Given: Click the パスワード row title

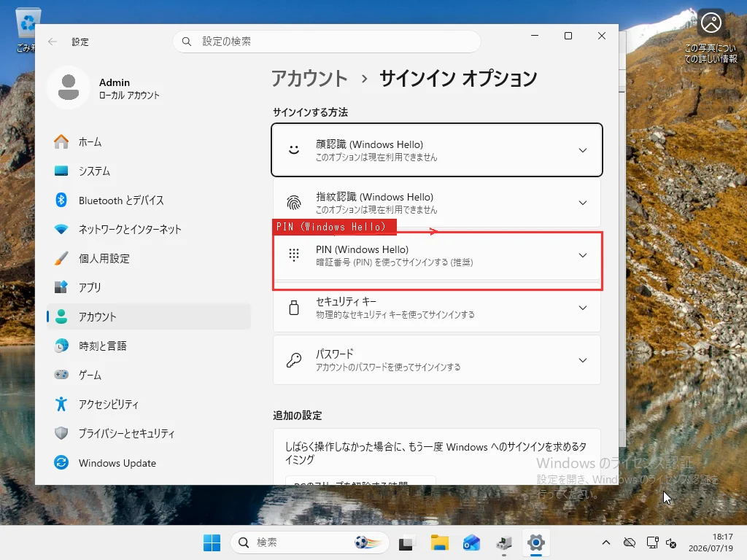Looking at the screenshot, I should coord(334,354).
